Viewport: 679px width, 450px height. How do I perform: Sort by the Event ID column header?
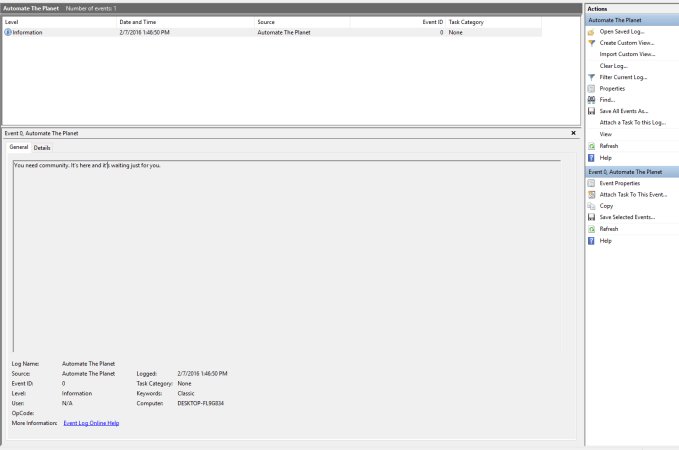coord(398,22)
